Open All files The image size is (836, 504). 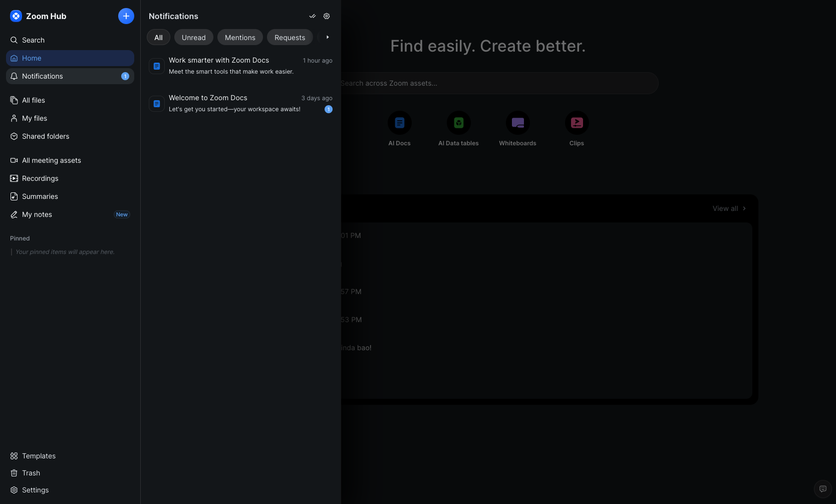(70, 100)
